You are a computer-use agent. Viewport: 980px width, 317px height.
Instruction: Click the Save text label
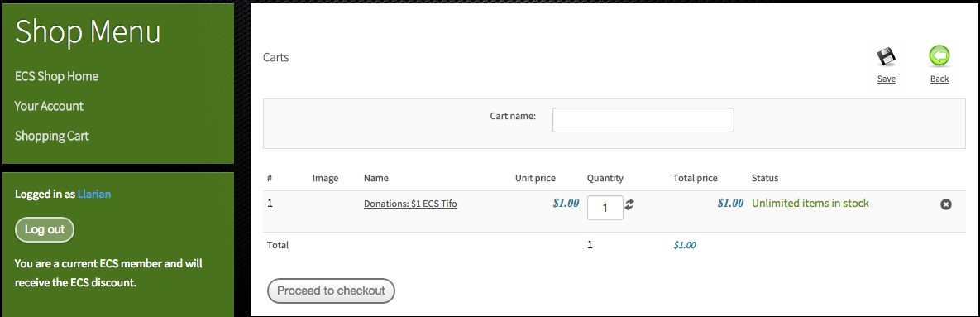887,79
